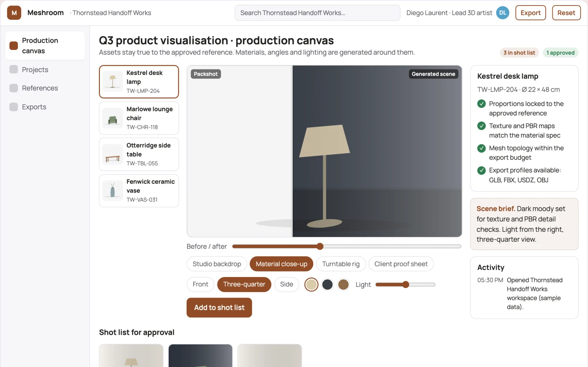Screen dimensions: 588x367
Task: Select the Turntable rig scene option
Action: [x=341, y=264]
